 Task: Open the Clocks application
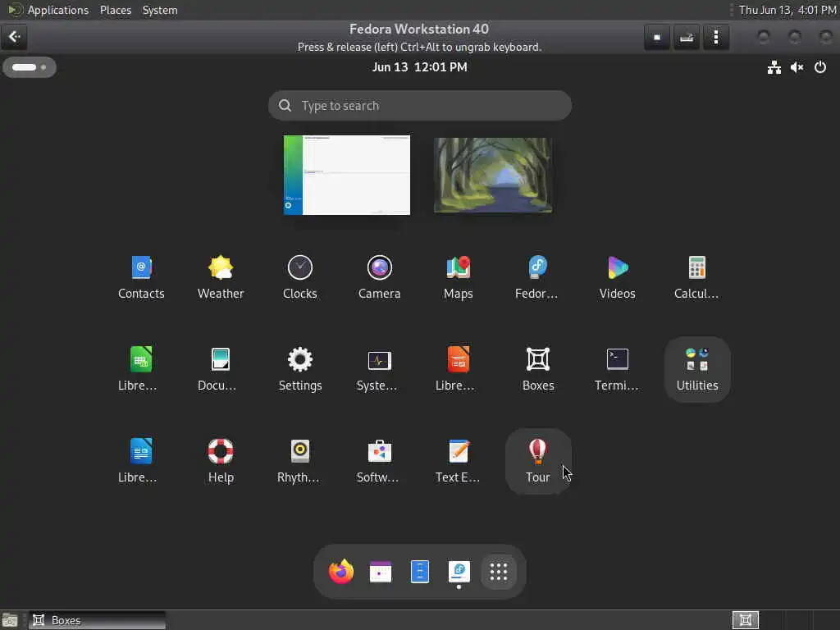299,278
